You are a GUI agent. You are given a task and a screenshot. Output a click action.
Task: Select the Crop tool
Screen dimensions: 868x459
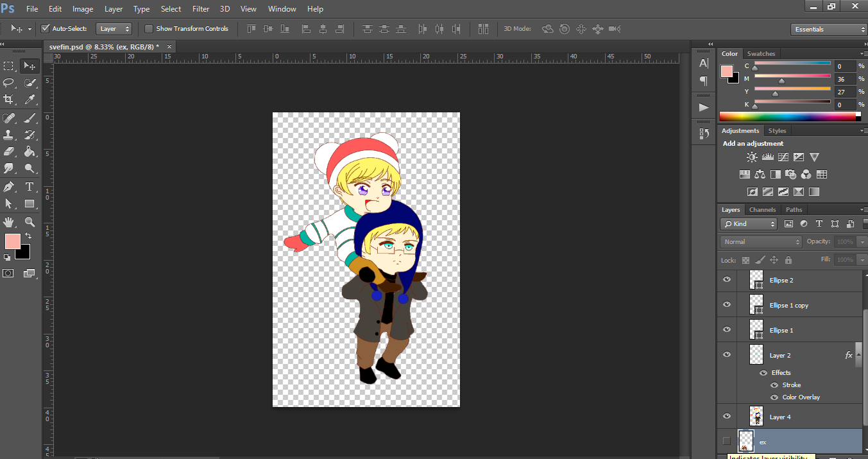[x=9, y=100]
